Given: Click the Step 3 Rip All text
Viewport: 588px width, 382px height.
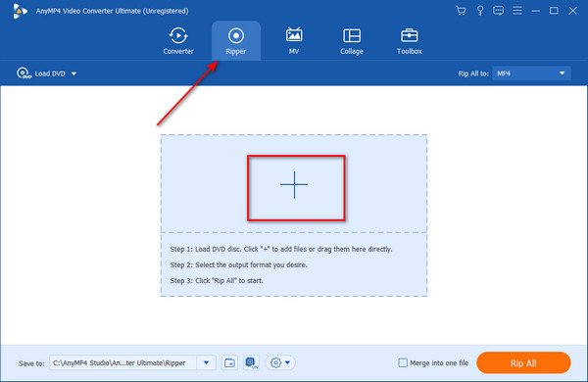Looking at the screenshot, I should 217,280.
